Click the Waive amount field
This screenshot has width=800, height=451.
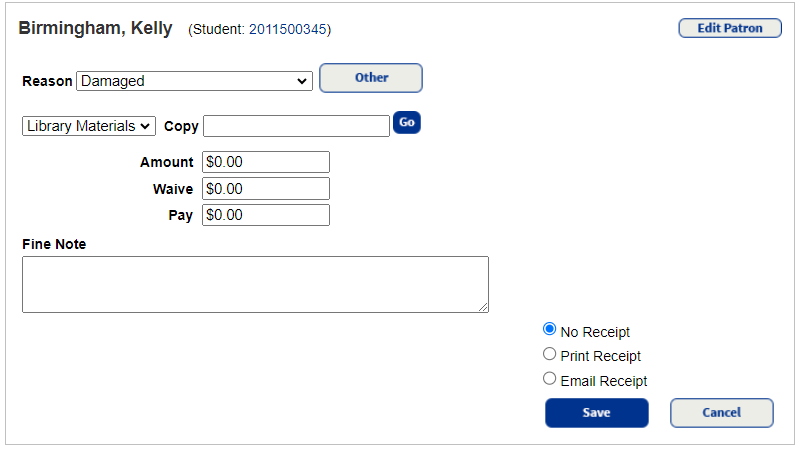click(265, 188)
